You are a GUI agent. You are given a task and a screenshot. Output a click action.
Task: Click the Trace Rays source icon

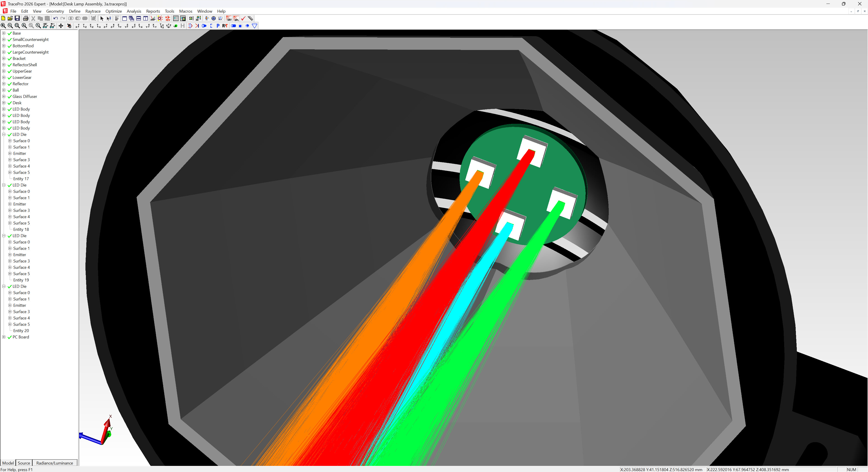pyautogui.click(x=160, y=19)
